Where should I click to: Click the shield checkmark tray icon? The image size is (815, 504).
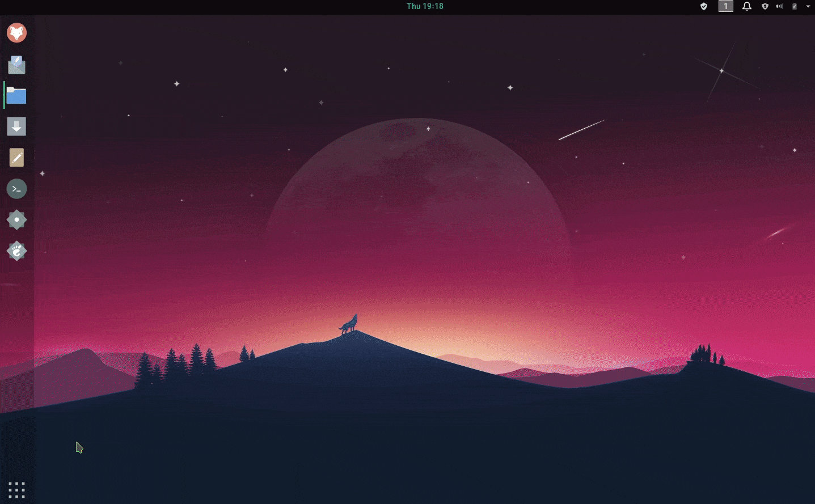click(704, 6)
